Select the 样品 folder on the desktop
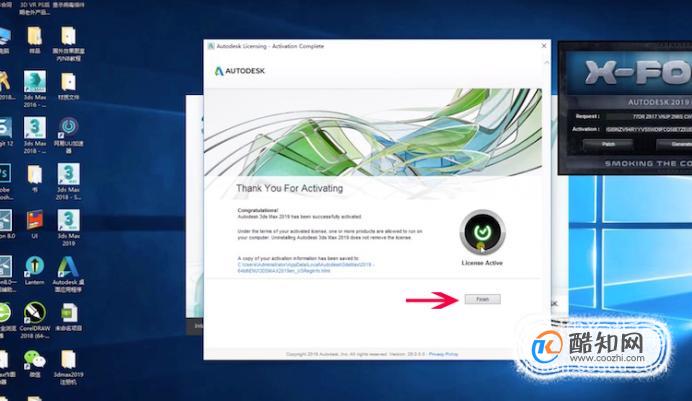The height and width of the screenshot is (401, 692). pos(34,40)
